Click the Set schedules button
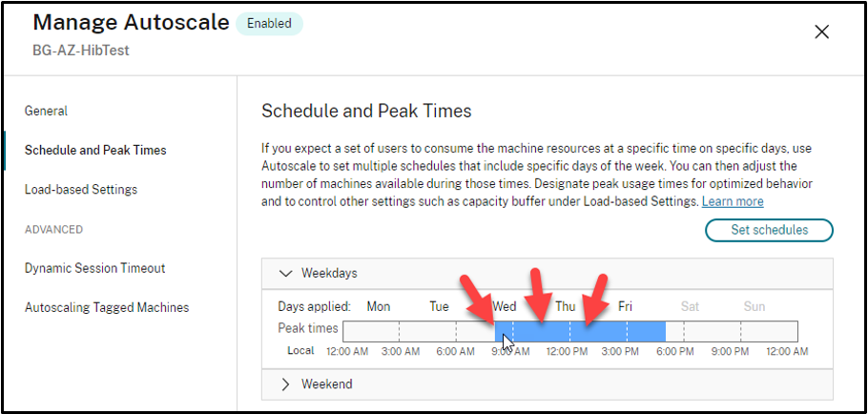The width and height of the screenshot is (868, 414). click(x=769, y=230)
